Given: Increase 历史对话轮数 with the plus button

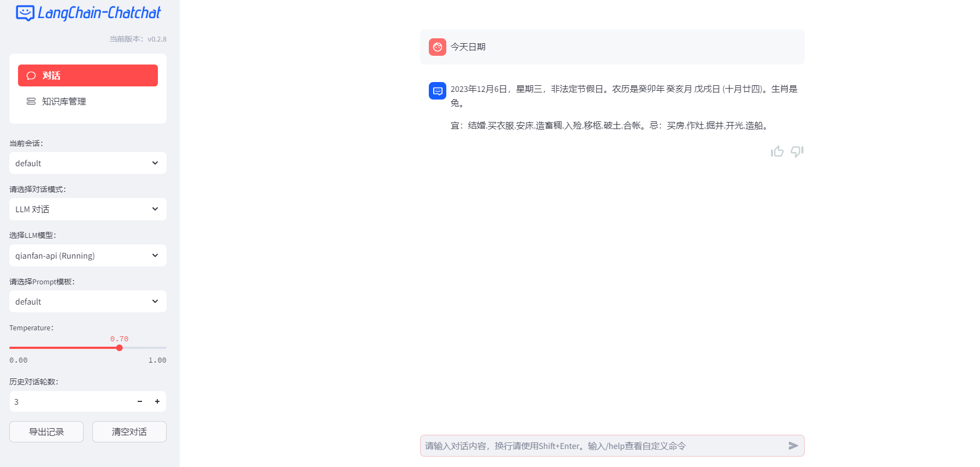Looking at the screenshot, I should [157, 401].
